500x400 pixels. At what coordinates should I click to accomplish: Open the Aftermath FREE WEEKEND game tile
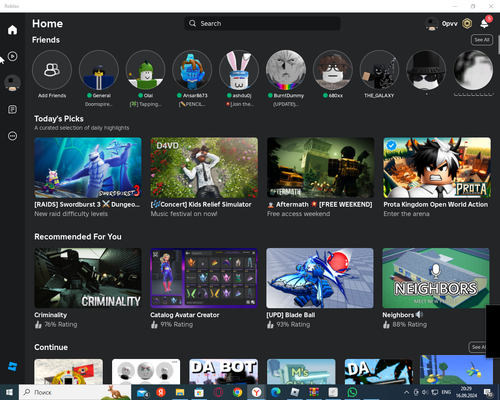point(320,168)
